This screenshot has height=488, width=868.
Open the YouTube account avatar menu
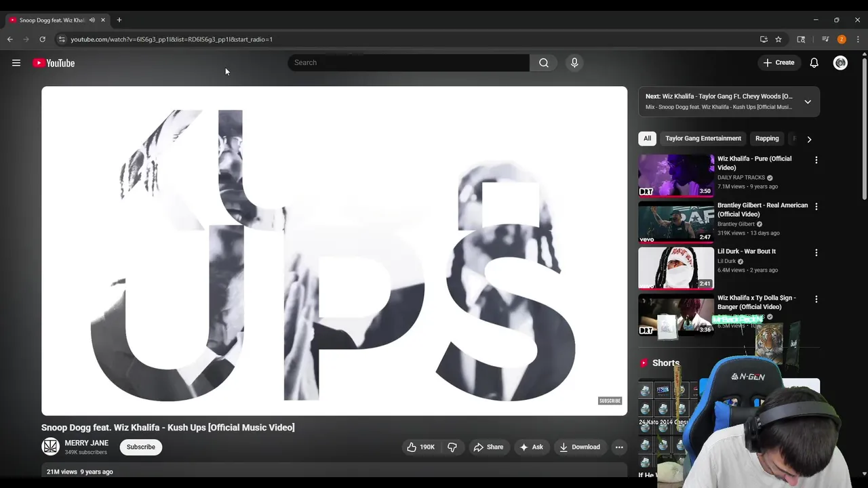coord(840,62)
